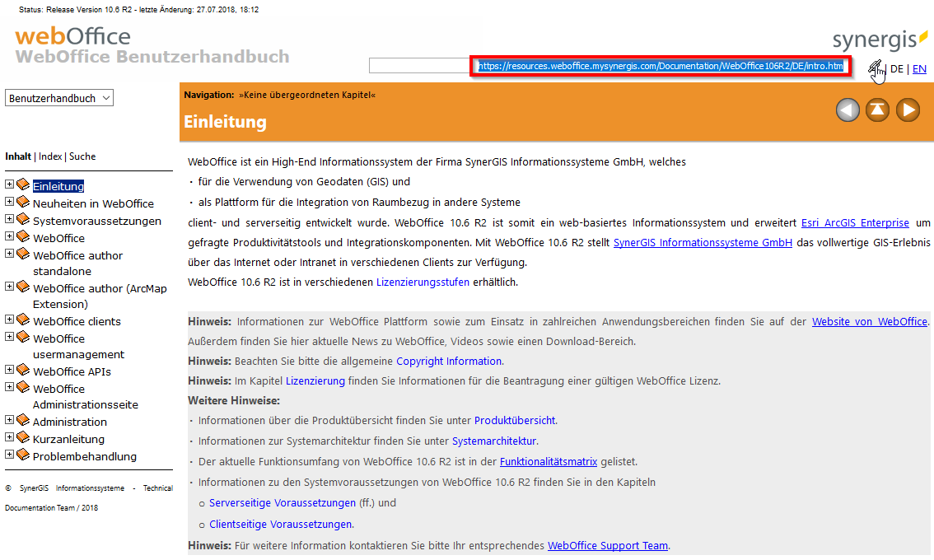Image resolution: width=934 pixels, height=560 pixels.
Task: Expand the Einleitung tree node
Action: [10, 184]
